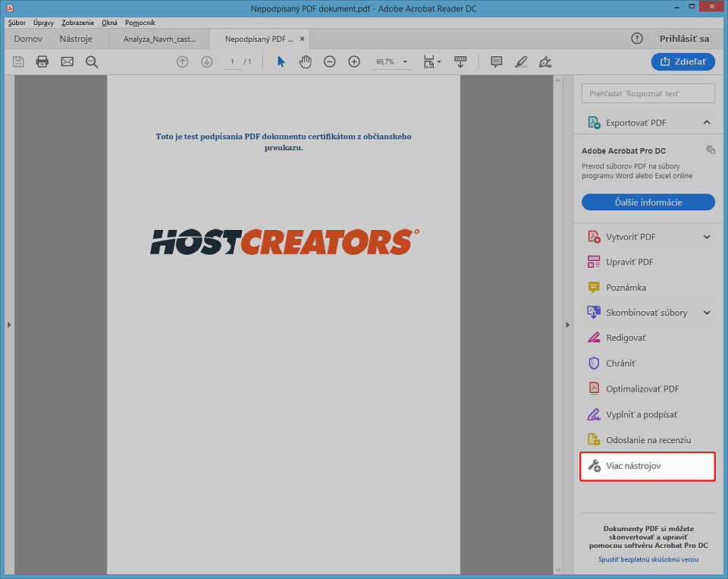This screenshot has width=728, height=579.
Task: Expand the left navigation pane arrow
Action: coord(9,325)
